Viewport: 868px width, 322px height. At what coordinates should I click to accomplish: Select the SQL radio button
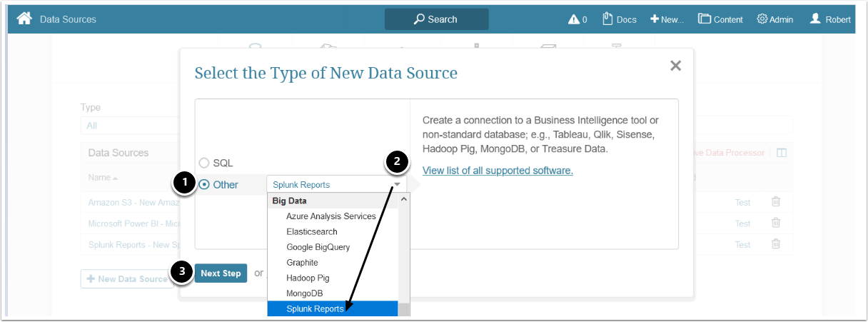click(204, 163)
